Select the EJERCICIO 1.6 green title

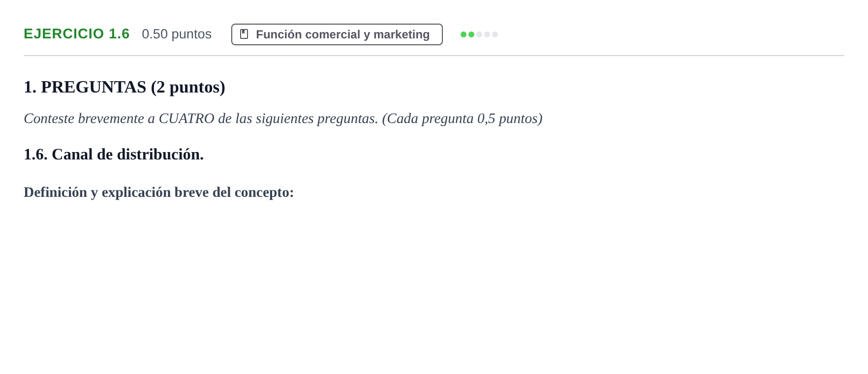coord(77,34)
